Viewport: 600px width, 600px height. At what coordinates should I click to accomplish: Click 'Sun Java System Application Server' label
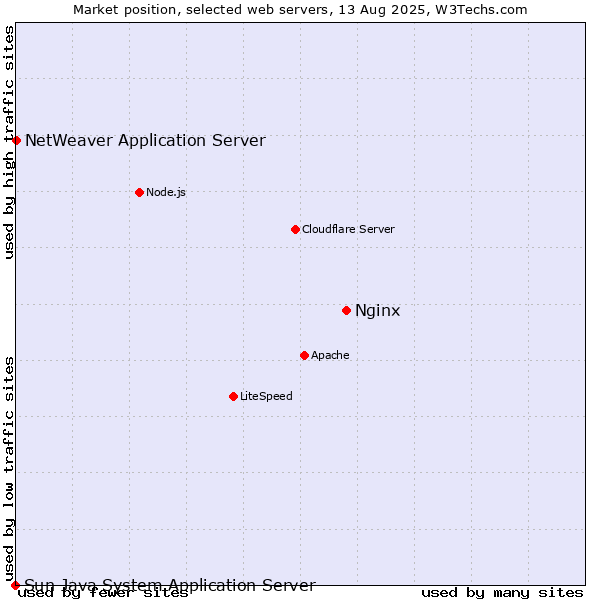coord(170,585)
